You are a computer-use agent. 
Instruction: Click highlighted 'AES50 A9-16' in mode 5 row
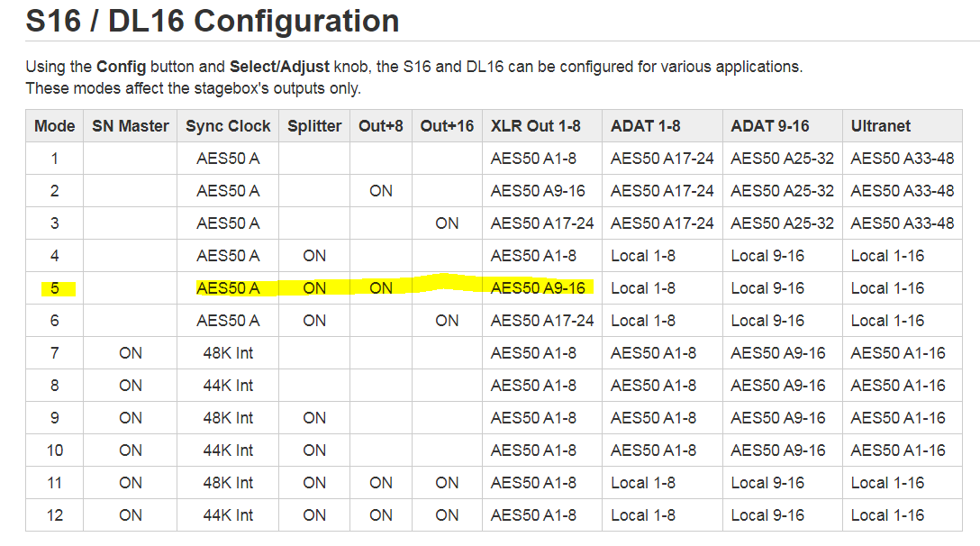click(x=538, y=288)
